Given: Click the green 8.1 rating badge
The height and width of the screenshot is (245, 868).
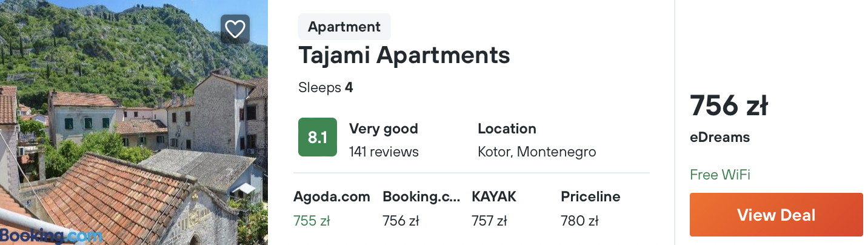Looking at the screenshot, I should [x=317, y=137].
